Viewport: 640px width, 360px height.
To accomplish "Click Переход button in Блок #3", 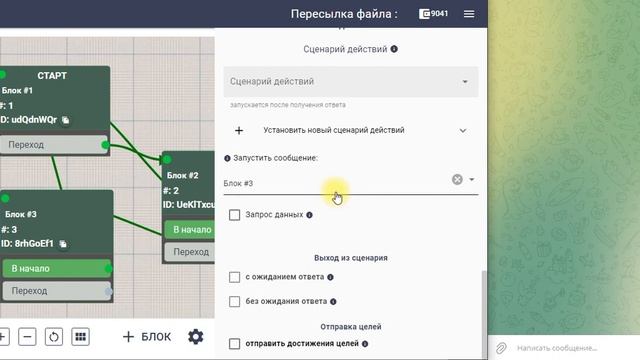I will pyautogui.click(x=56, y=291).
